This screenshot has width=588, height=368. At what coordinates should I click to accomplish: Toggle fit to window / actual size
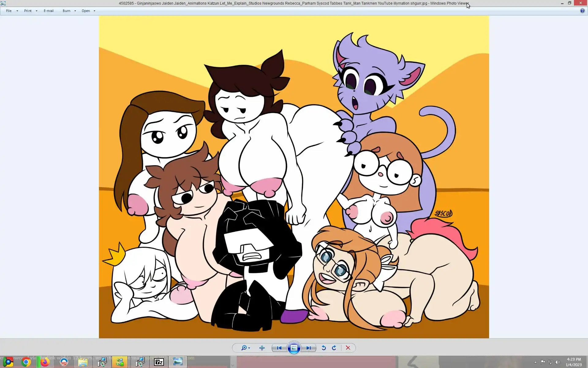262,348
